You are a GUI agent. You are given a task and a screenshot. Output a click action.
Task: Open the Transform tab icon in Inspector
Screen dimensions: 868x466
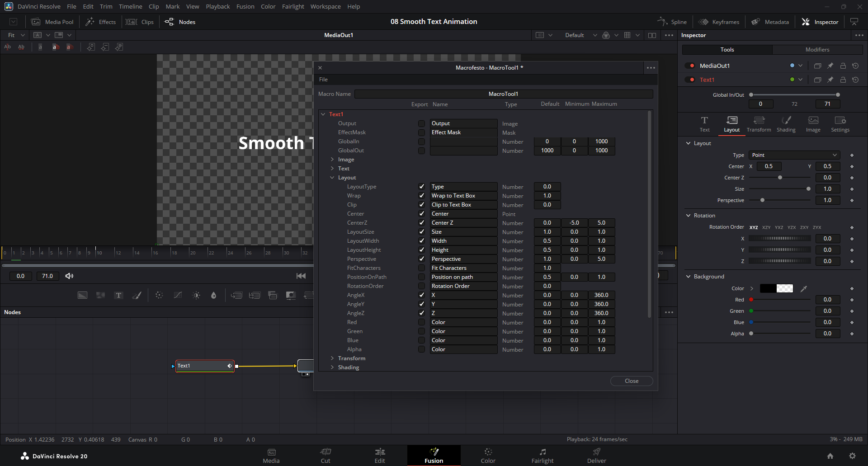pos(759,123)
